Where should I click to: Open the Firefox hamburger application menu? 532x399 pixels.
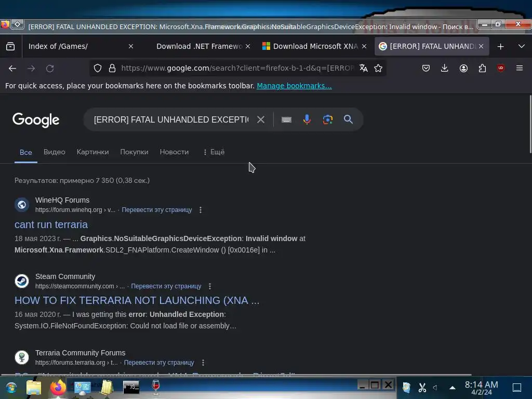tap(520, 68)
